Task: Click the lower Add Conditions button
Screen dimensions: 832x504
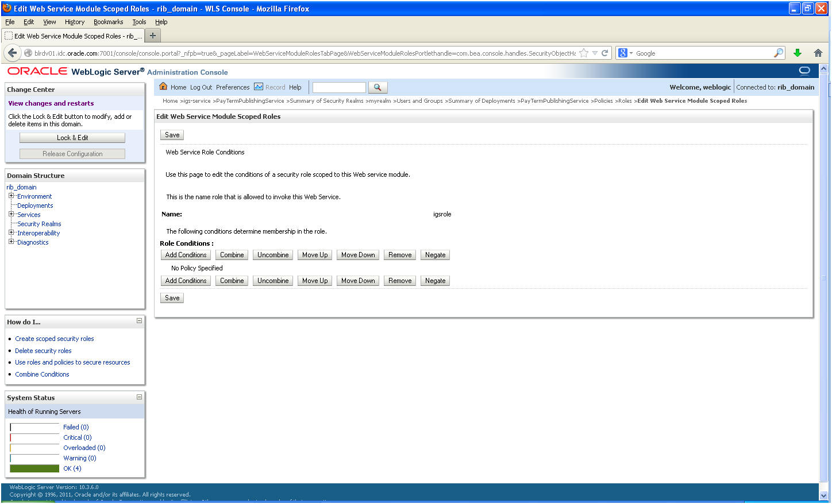Action: tap(186, 281)
